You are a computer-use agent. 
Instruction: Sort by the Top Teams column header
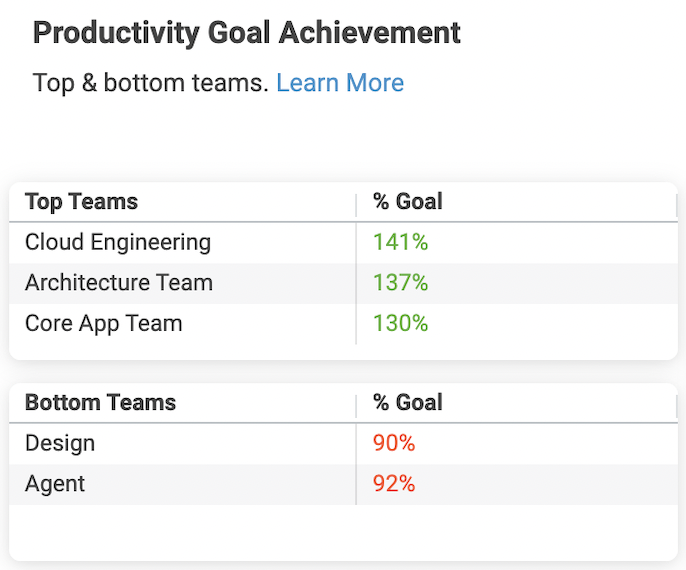82,202
